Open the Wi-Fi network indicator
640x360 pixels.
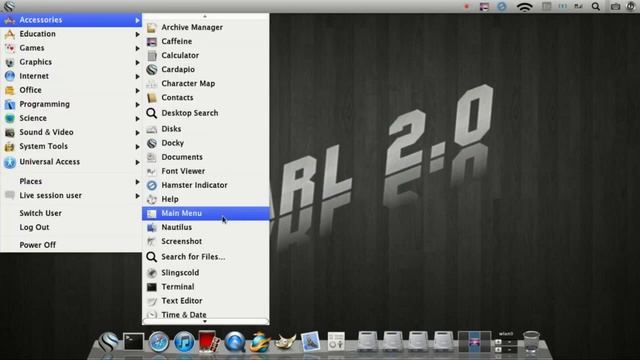click(x=524, y=7)
